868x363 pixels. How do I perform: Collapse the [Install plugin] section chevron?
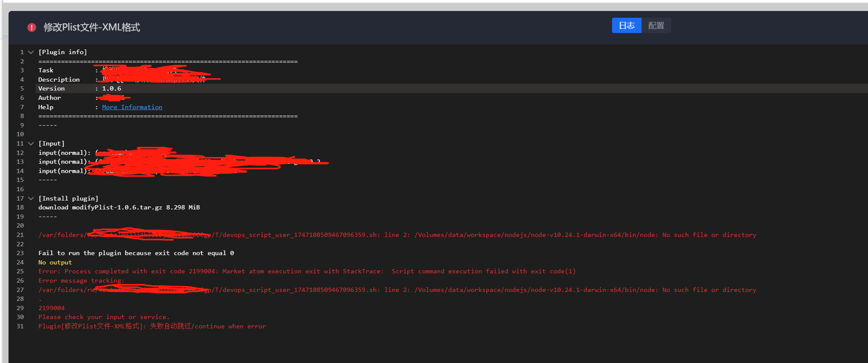31,199
